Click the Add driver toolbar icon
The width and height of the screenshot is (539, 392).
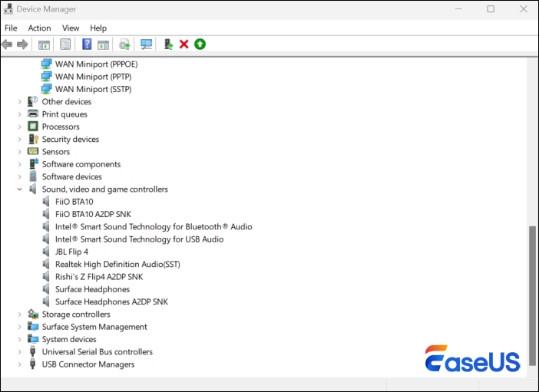[168, 44]
